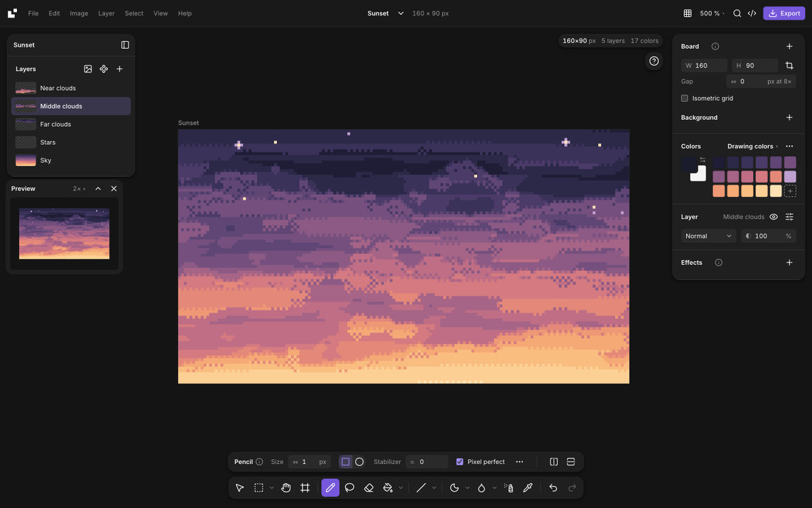Screen dimensions: 812x508
Task: Open Pencil more options ellipsis
Action: [520, 462]
